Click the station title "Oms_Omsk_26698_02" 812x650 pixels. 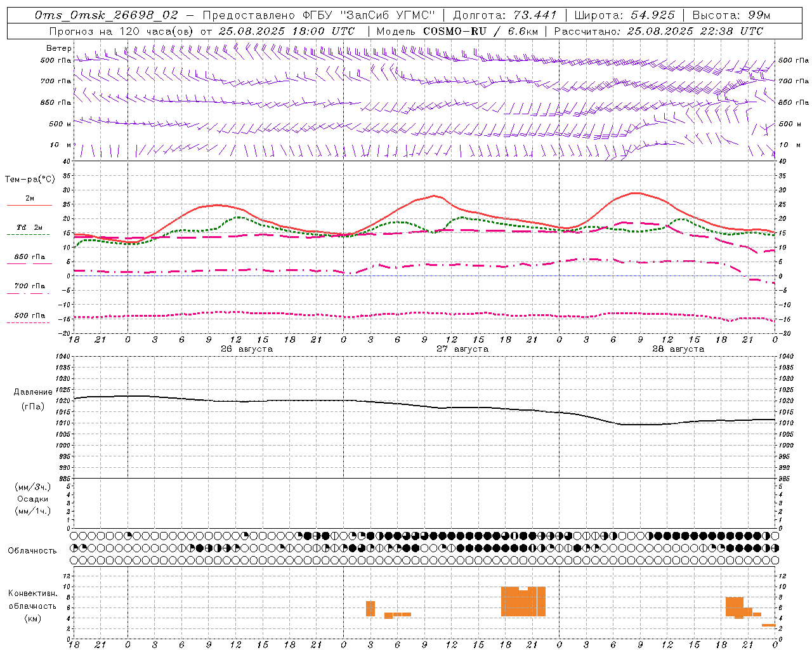(x=107, y=15)
